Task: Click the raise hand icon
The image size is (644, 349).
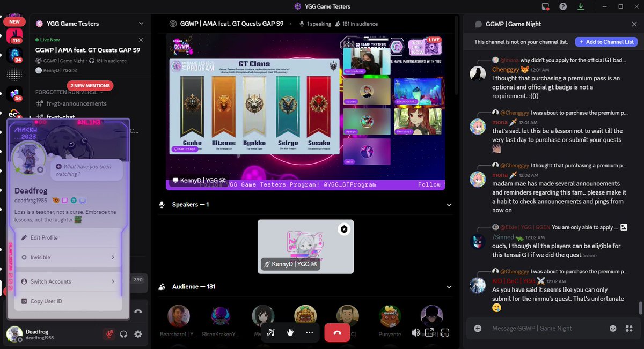Action: pos(290,332)
